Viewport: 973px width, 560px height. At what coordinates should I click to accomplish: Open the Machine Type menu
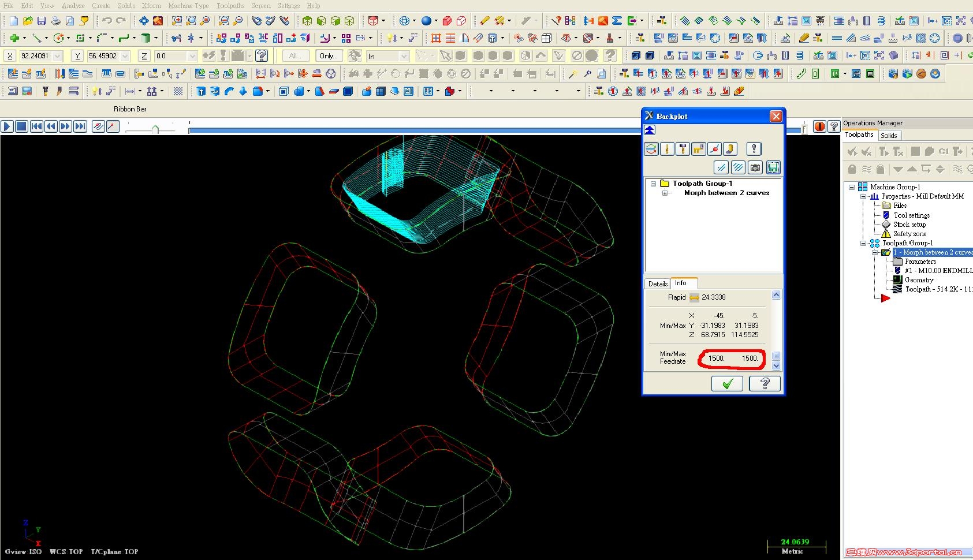tap(189, 6)
